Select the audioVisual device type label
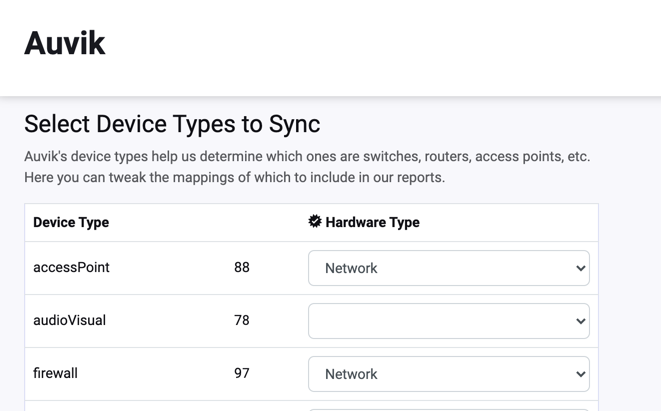The height and width of the screenshot is (411, 661). (70, 320)
